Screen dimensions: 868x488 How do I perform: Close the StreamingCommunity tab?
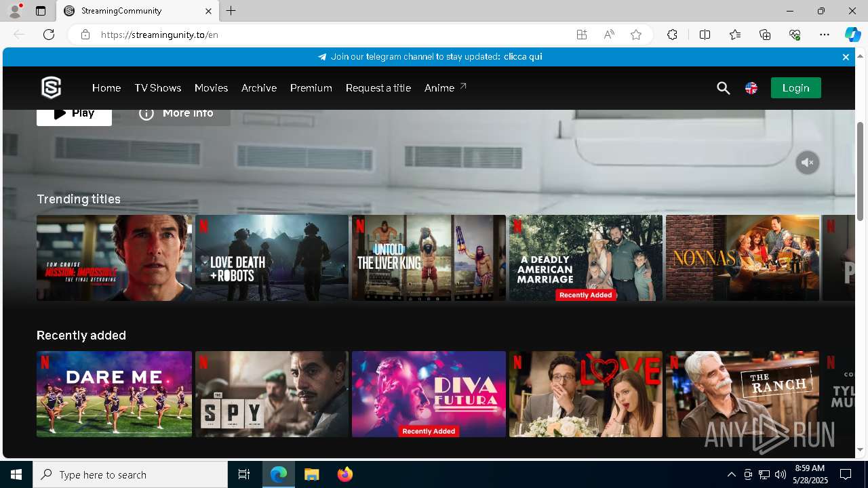click(x=208, y=11)
